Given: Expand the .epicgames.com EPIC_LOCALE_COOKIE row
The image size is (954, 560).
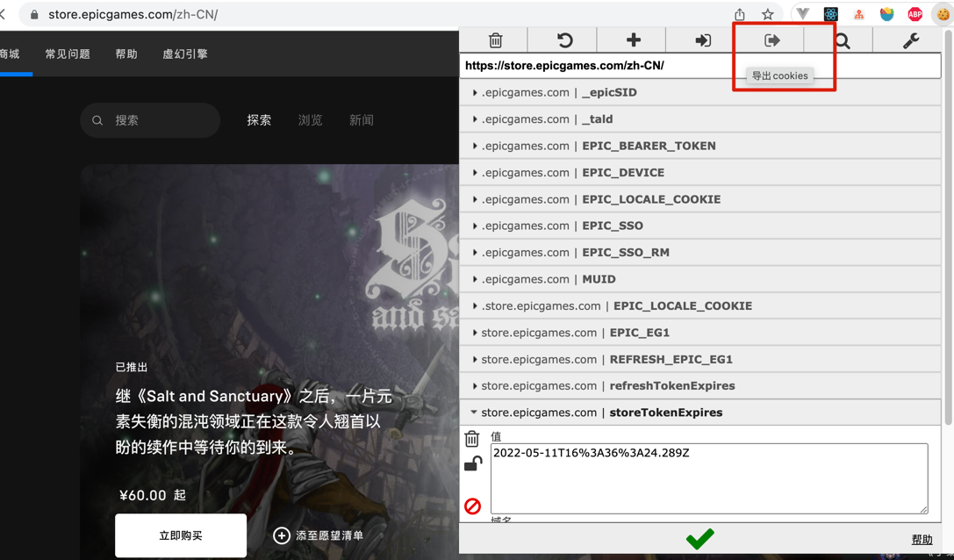Looking at the screenshot, I should (x=699, y=199).
